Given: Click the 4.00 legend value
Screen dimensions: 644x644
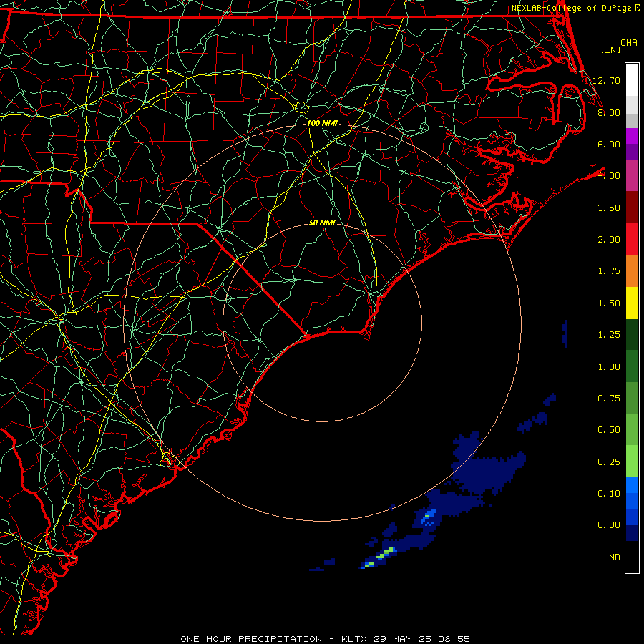Looking at the screenshot, I should 609,176.
